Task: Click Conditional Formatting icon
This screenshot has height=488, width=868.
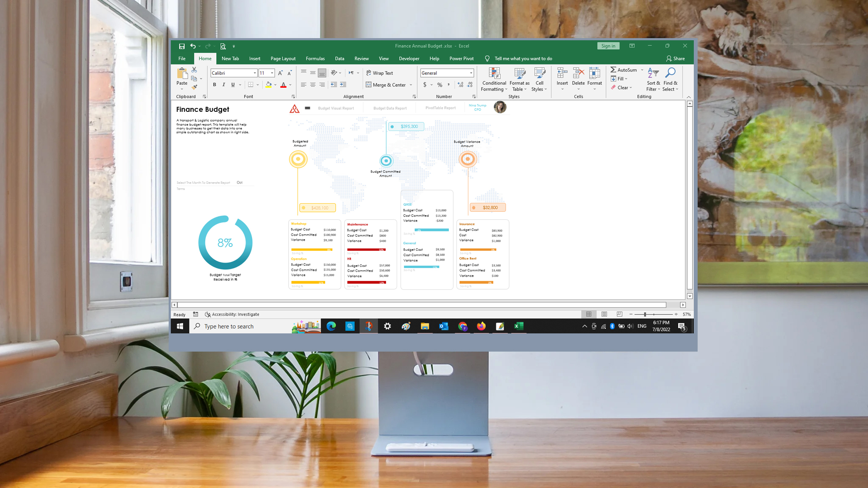Action: pos(494,73)
